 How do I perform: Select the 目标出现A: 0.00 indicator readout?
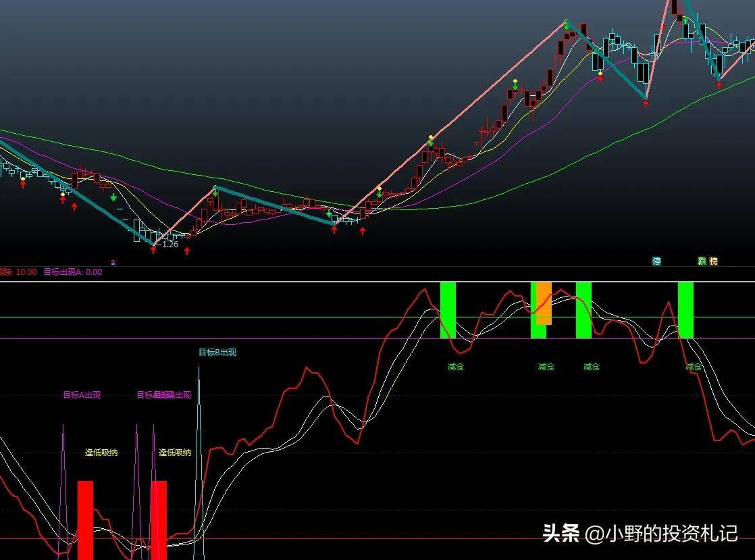tap(73, 272)
